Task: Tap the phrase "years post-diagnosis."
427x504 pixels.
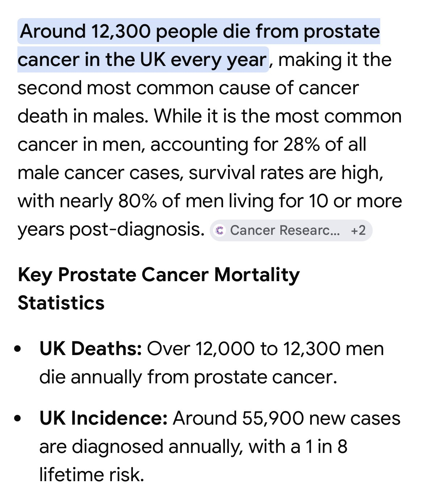Action: pos(111,230)
